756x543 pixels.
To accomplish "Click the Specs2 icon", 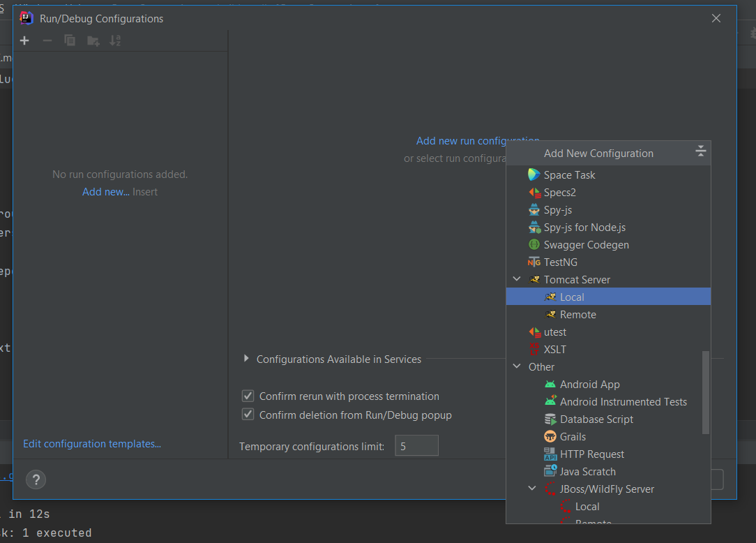I will tap(534, 193).
